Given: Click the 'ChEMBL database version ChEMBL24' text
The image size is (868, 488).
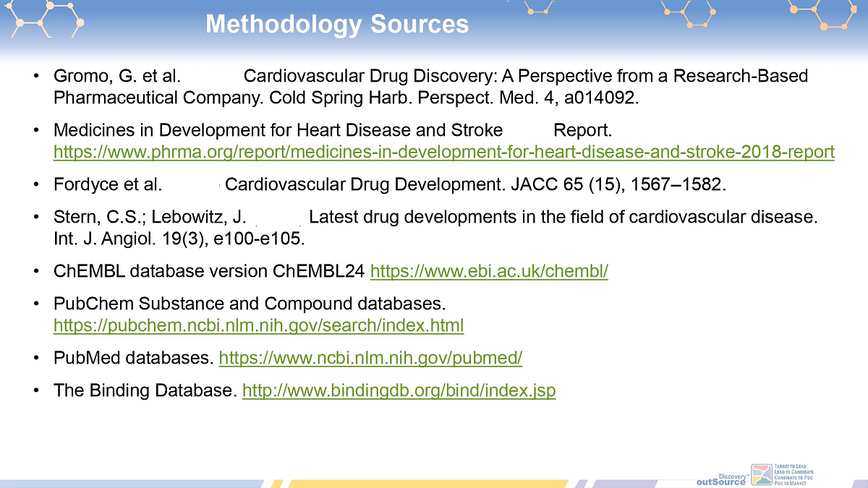Looking at the screenshot, I should [208, 272].
